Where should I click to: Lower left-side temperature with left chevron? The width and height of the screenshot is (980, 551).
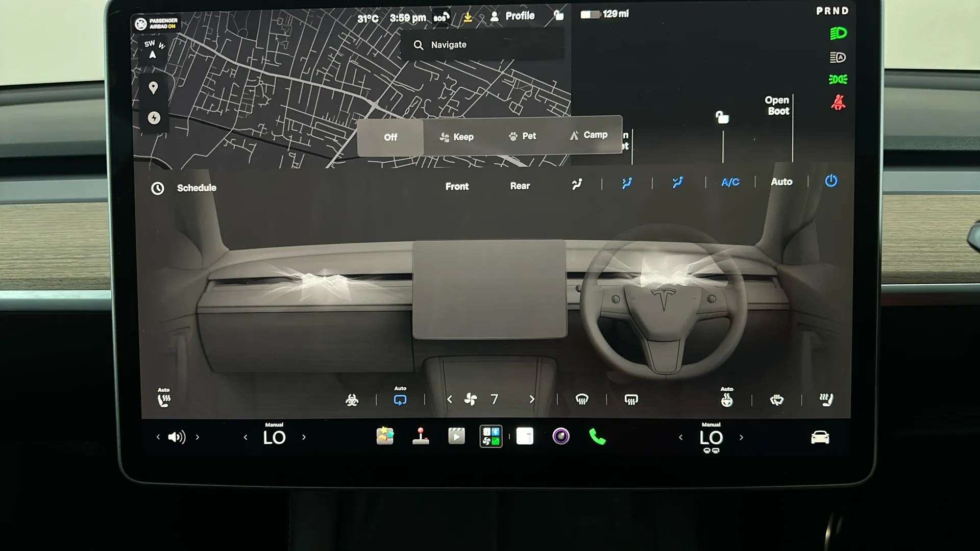pyautogui.click(x=246, y=438)
